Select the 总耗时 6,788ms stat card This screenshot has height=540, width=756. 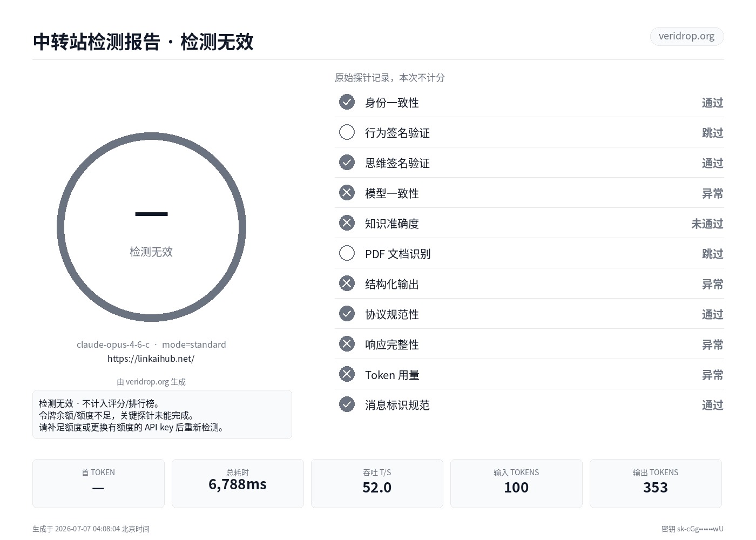click(238, 483)
